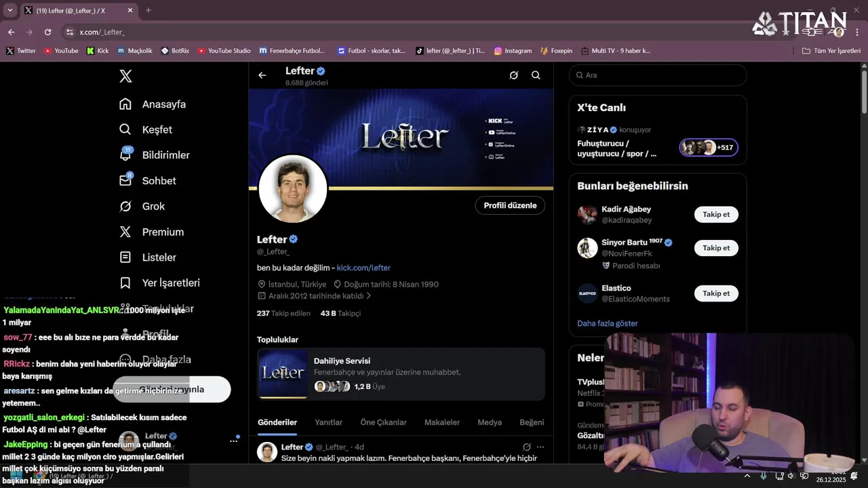Click the back arrow beside the Lefter header
The width and height of the screenshot is (868, 488).
pos(262,75)
